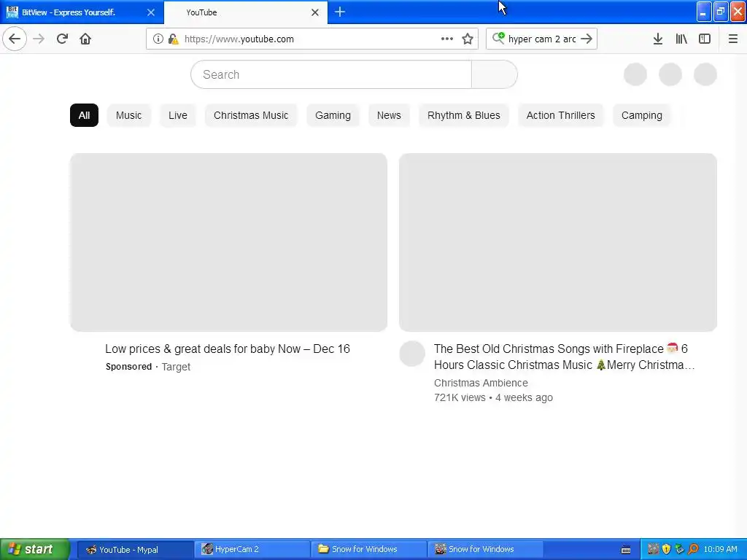This screenshot has width=747, height=560.
Task: Open a new tab with plus
Action: pyautogui.click(x=340, y=12)
